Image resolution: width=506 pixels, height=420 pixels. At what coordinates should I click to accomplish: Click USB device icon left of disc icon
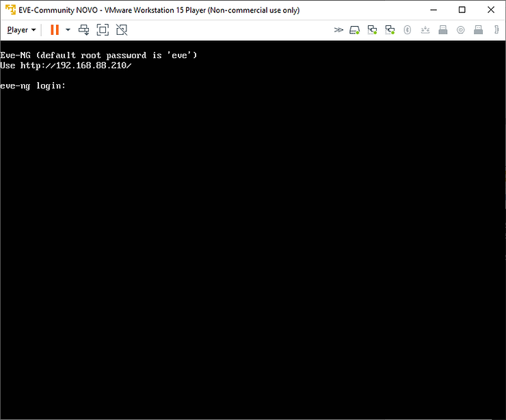443,30
